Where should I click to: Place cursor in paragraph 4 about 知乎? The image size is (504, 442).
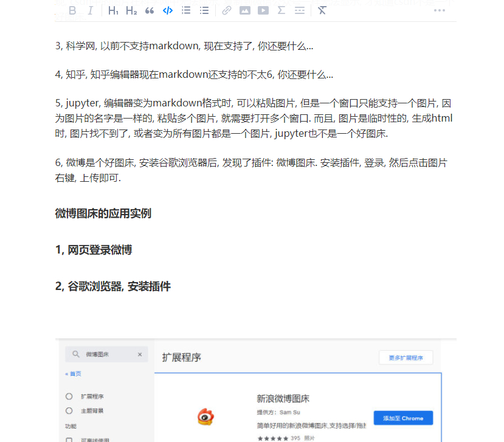click(194, 75)
